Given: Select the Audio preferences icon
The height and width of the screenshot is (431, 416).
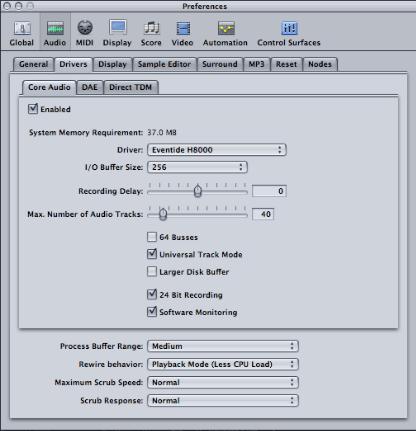Looking at the screenshot, I should pos(55,28).
